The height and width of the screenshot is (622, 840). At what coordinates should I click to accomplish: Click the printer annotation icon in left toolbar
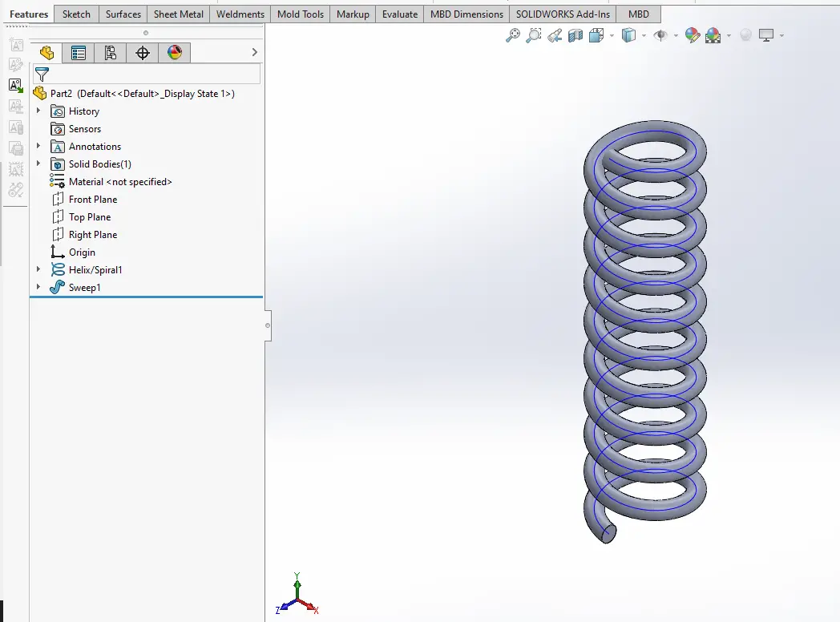tap(16, 148)
